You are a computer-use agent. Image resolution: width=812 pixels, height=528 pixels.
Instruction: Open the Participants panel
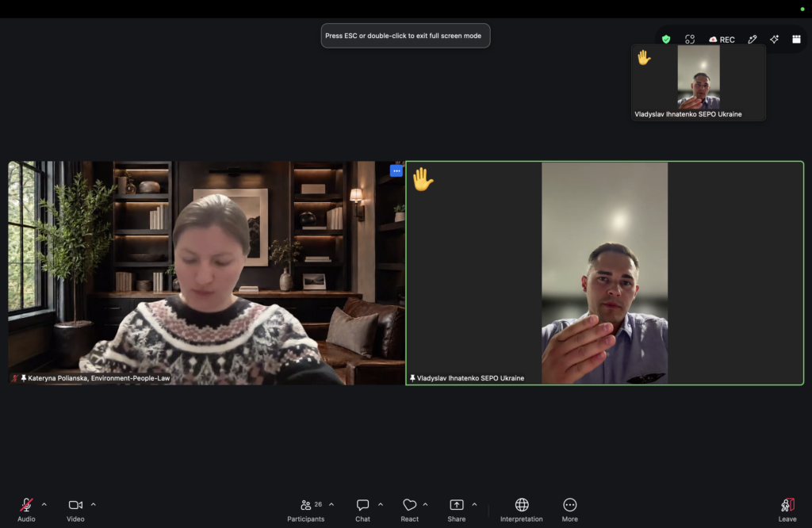306,510
